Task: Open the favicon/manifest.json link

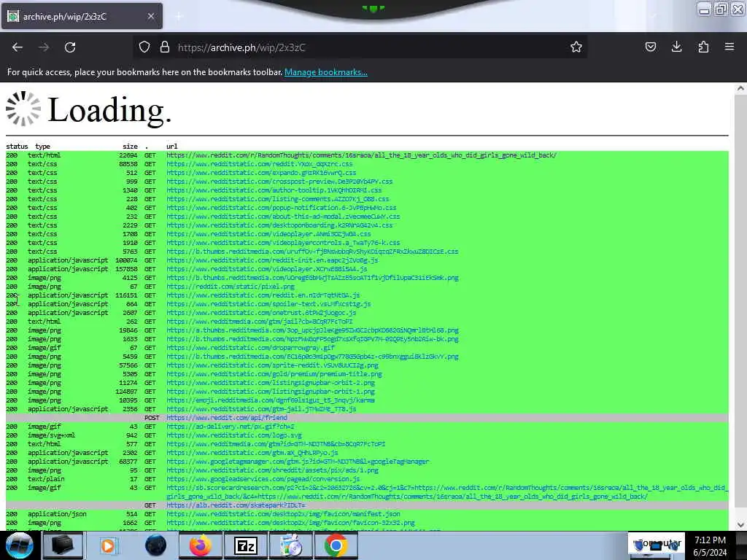Action: [x=283, y=514]
